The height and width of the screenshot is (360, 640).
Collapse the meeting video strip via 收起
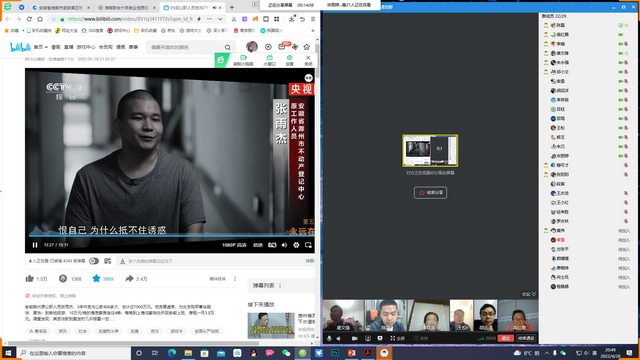tap(529, 294)
